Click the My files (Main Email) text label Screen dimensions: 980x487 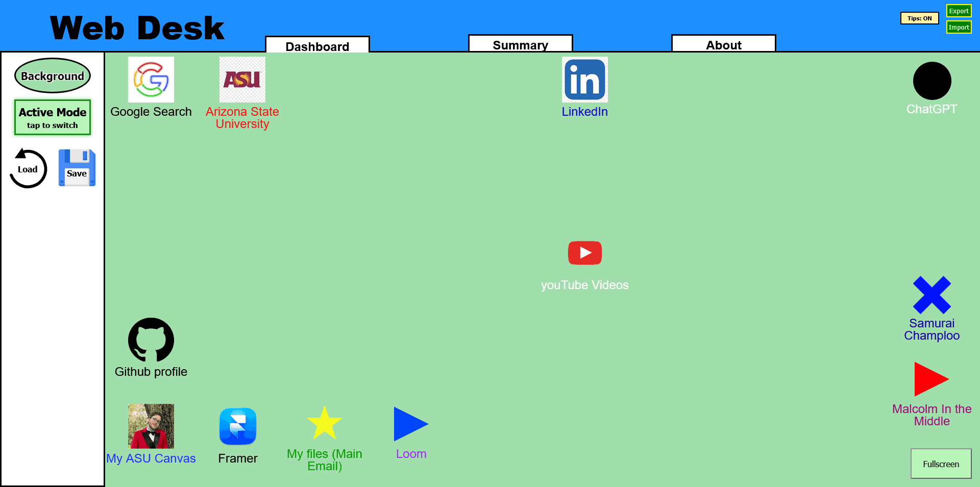(325, 460)
